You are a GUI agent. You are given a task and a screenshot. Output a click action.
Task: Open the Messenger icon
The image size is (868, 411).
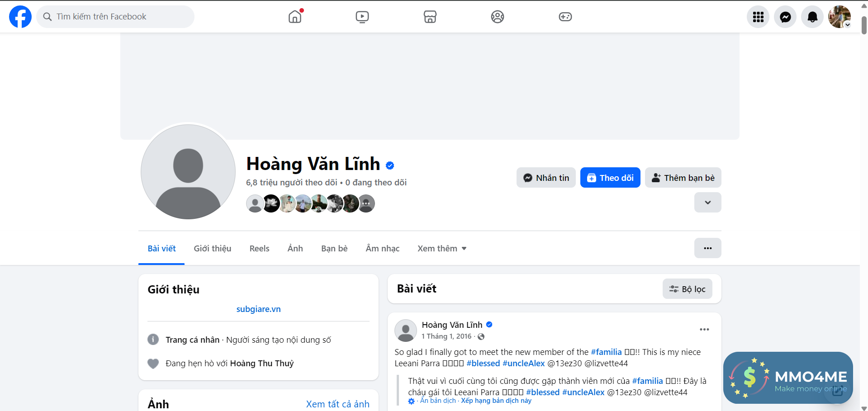[785, 17]
